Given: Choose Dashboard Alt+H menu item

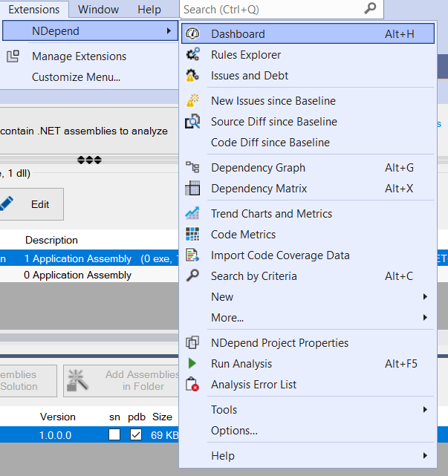Looking at the screenshot, I should 308,33.
